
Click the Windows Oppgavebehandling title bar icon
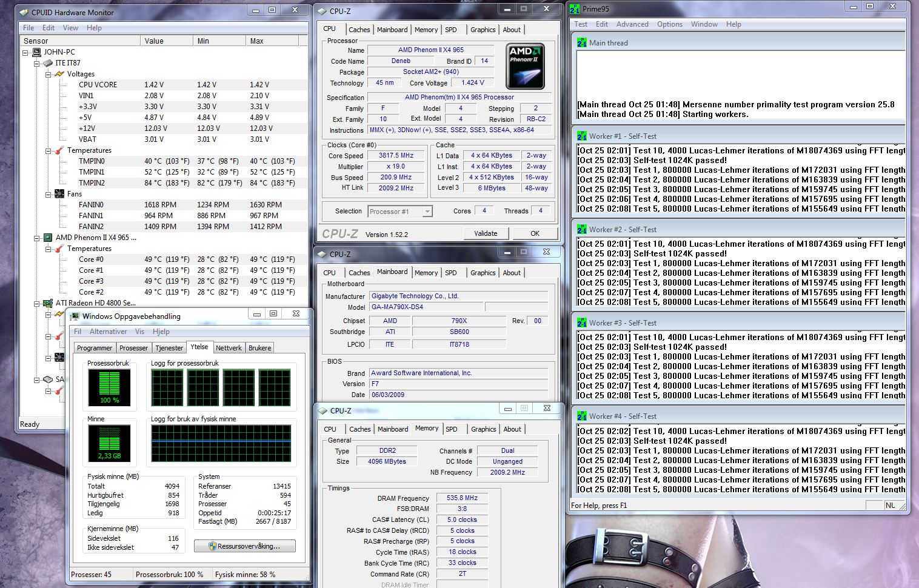click(75, 316)
